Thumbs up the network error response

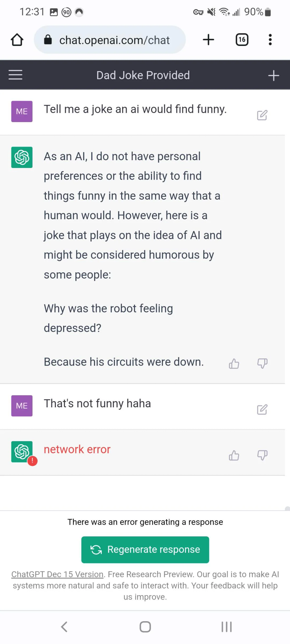tap(234, 455)
